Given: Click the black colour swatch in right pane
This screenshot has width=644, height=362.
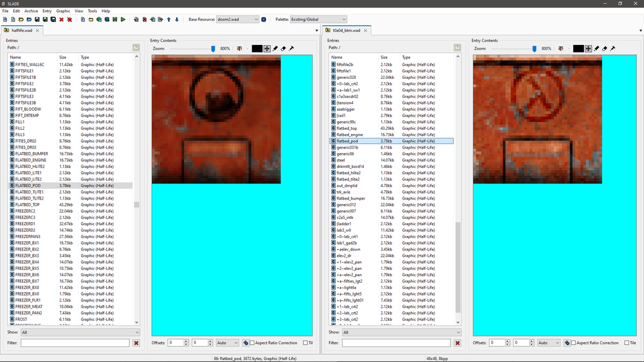Looking at the screenshot, I should [578, 48].
